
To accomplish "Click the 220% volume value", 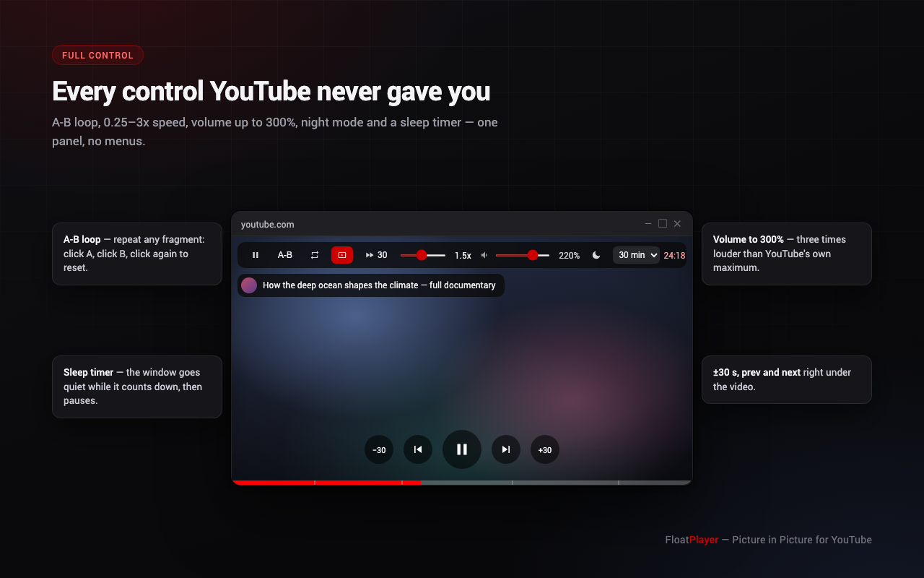I will (569, 256).
